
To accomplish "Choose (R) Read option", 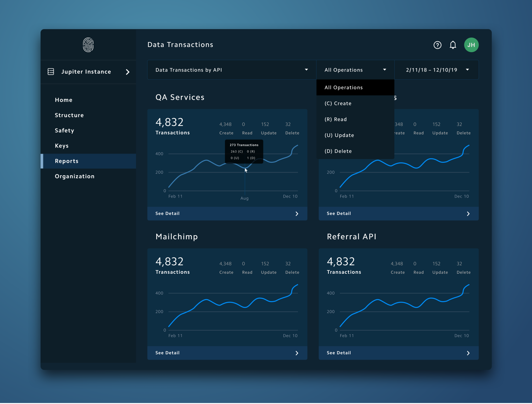I will point(355,119).
